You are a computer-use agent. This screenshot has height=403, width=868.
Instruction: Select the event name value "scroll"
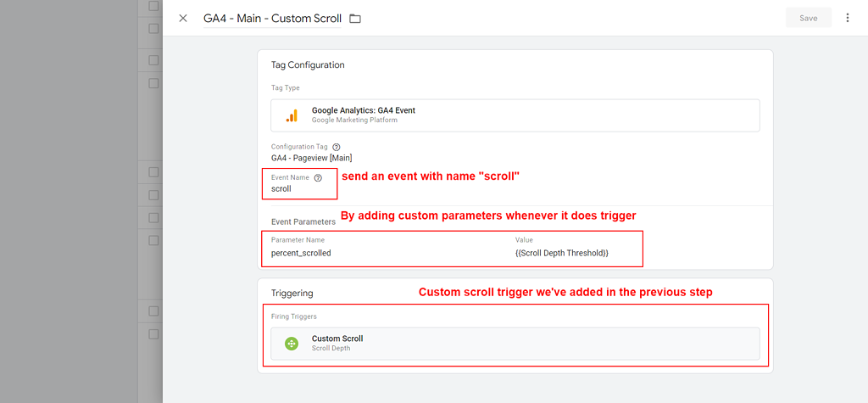[281, 189]
